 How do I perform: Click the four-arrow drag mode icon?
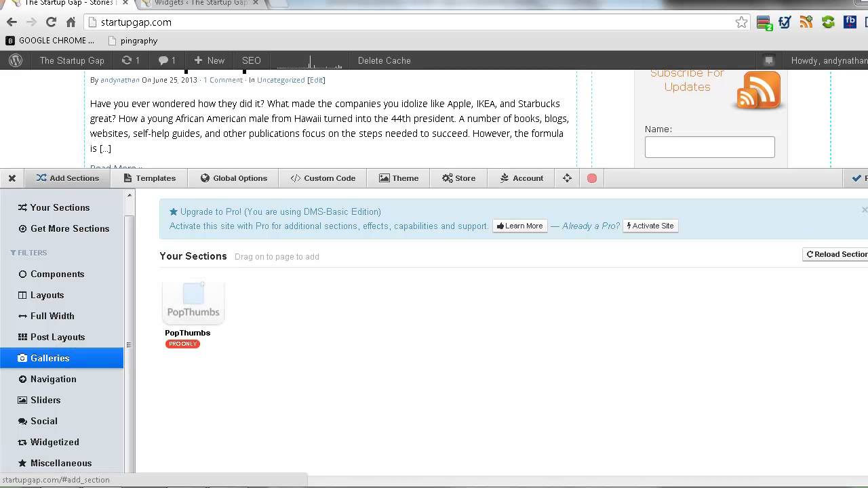click(x=568, y=178)
